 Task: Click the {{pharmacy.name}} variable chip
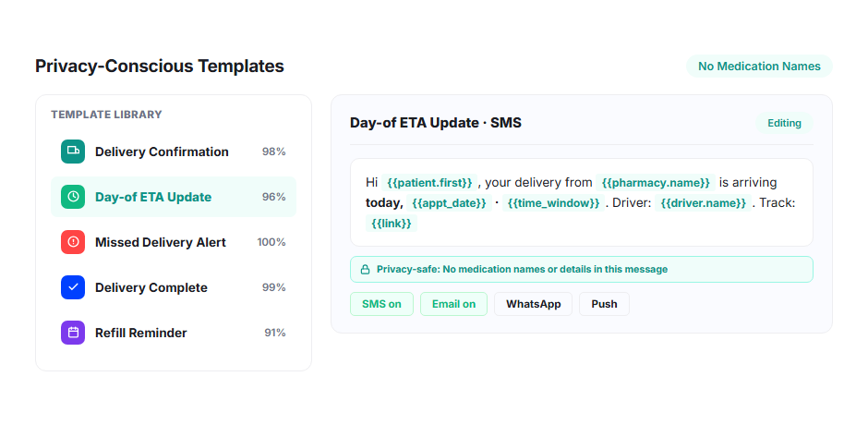pyautogui.click(x=656, y=183)
